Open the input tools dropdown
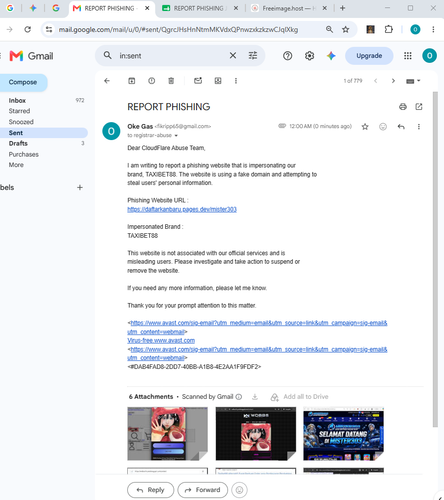This screenshot has height=500, width=444. pyautogui.click(x=413, y=81)
